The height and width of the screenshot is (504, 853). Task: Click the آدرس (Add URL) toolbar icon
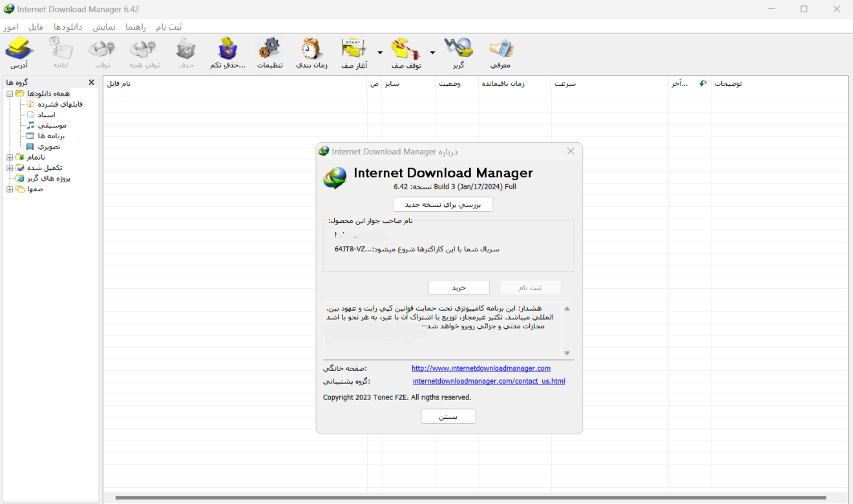19,52
